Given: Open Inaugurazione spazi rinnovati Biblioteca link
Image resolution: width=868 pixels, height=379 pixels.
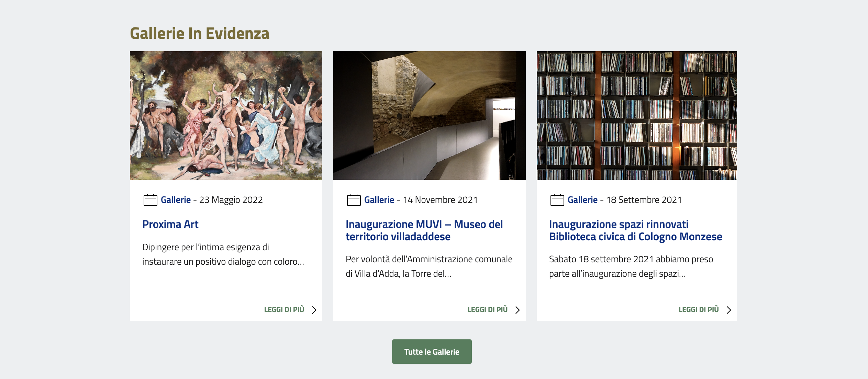Looking at the screenshot, I should [x=635, y=230].
